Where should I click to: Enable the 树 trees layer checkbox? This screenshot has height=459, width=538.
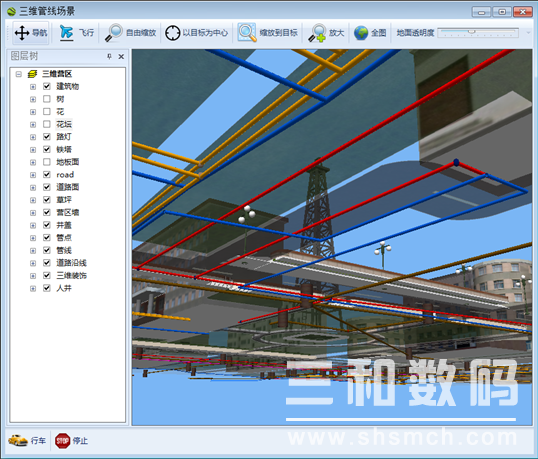coord(47,99)
